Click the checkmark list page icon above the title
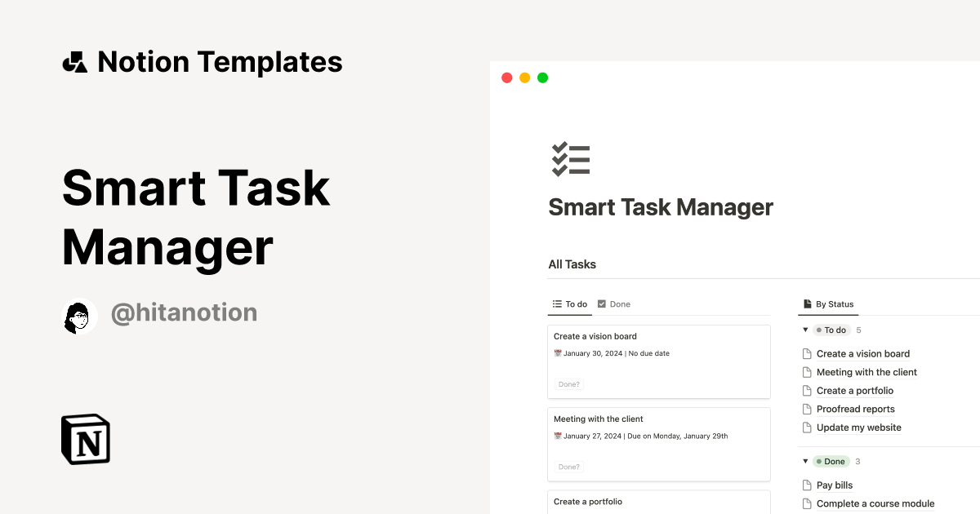This screenshot has width=980, height=514. pos(570,158)
